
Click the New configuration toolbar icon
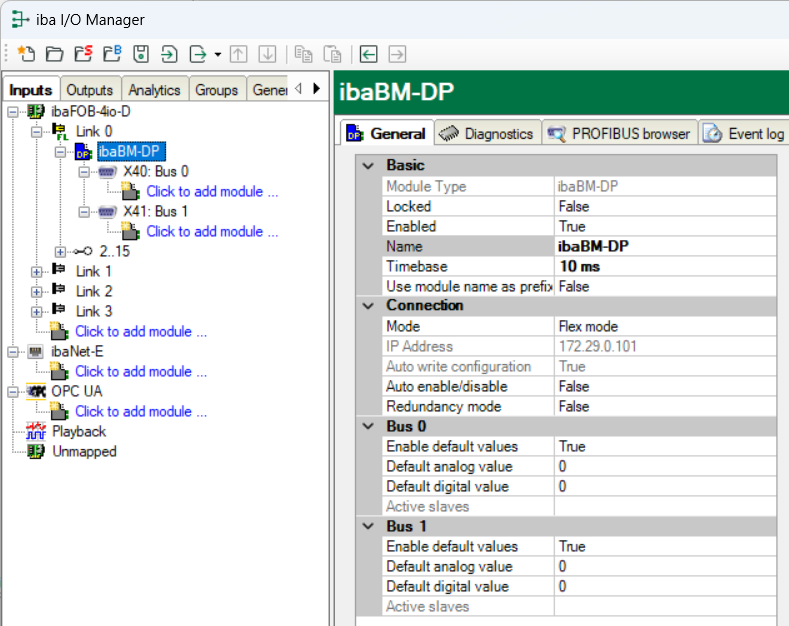point(26,54)
